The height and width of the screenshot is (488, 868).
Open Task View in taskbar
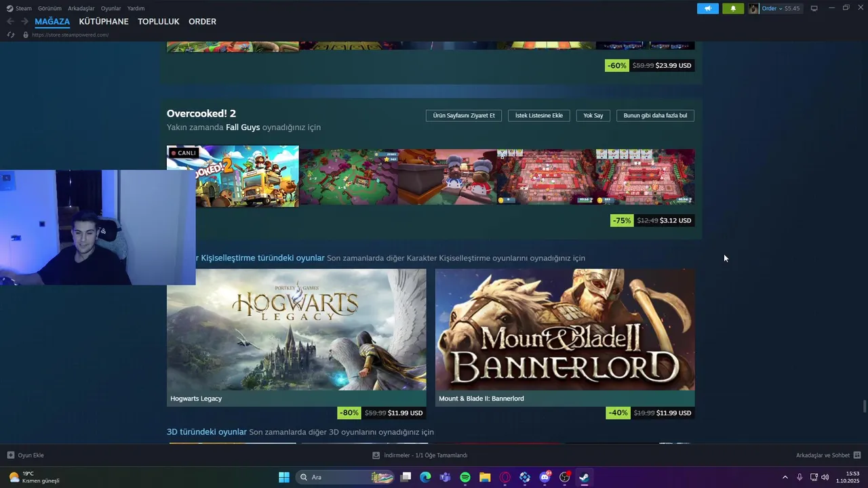coord(406,477)
